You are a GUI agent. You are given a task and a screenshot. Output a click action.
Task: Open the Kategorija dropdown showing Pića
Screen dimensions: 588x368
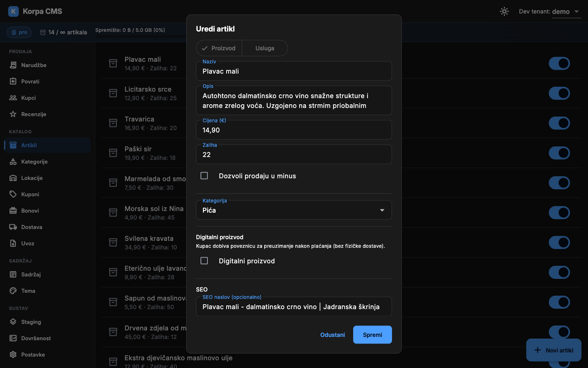(294, 210)
